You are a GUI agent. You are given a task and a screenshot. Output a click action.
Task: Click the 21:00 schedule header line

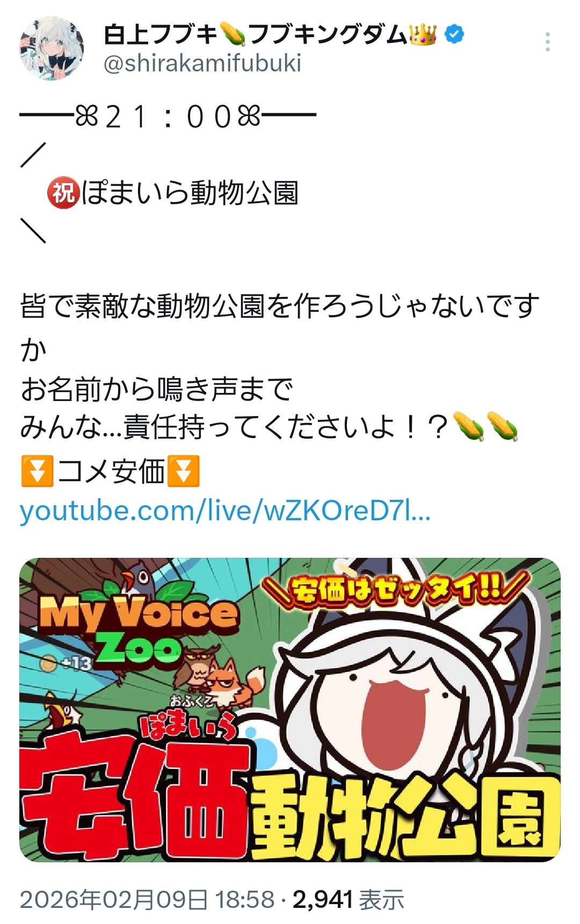click(168, 116)
